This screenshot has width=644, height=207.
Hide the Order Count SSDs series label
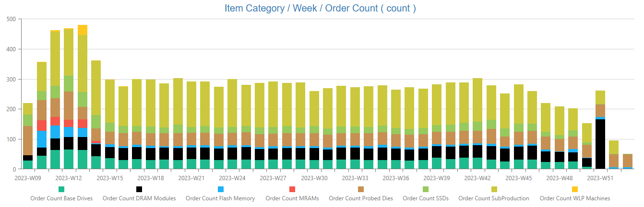426,198
